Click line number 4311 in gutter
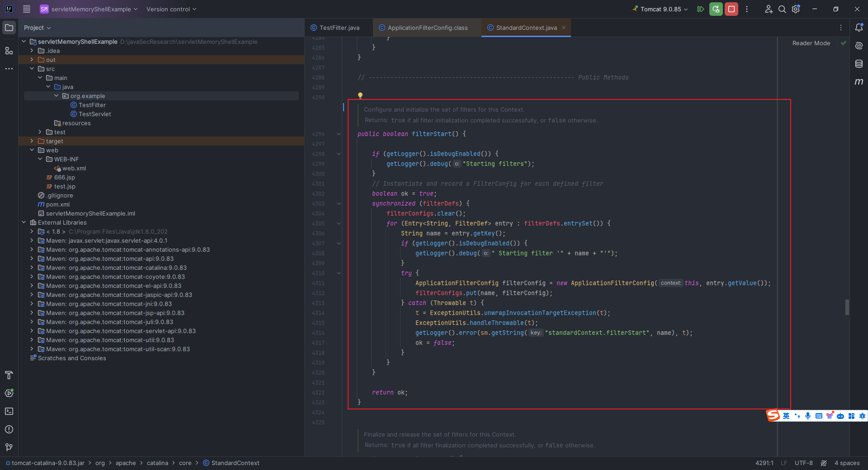The width and height of the screenshot is (868, 470). pyautogui.click(x=318, y=283)
